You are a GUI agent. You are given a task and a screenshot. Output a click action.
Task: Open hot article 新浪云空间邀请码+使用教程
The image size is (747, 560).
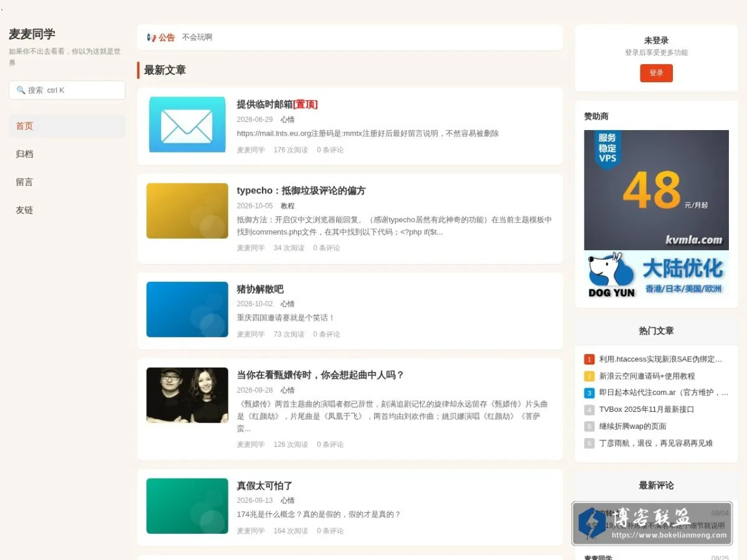[647, 376]
